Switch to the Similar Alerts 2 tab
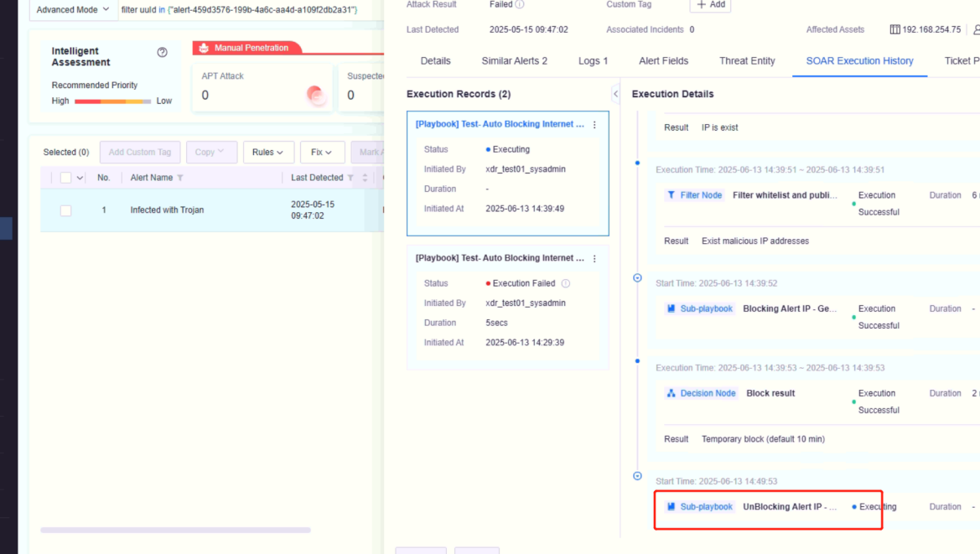The image size is (980, 554). 514,60
